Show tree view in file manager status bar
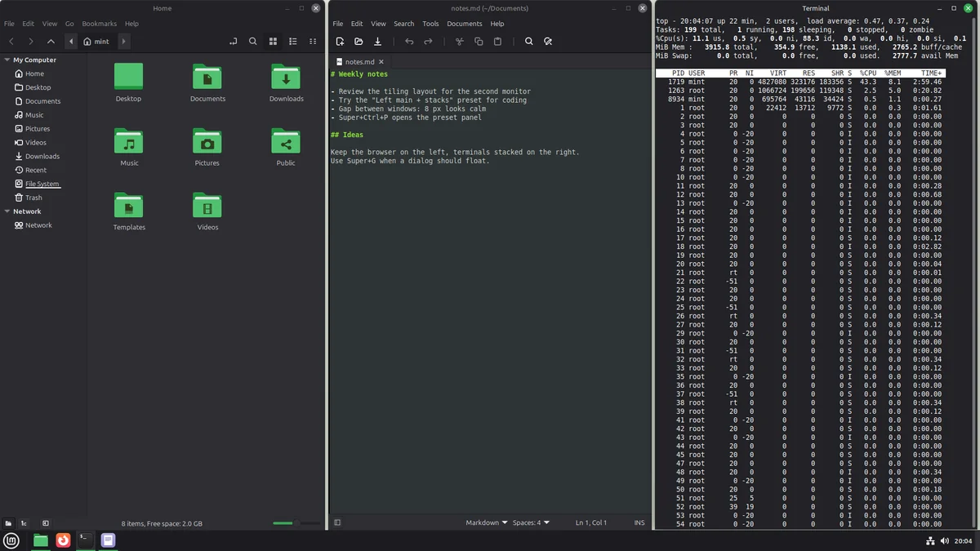Screen dimensions: 980x551 pyautogui.click(x=24, y=523)
